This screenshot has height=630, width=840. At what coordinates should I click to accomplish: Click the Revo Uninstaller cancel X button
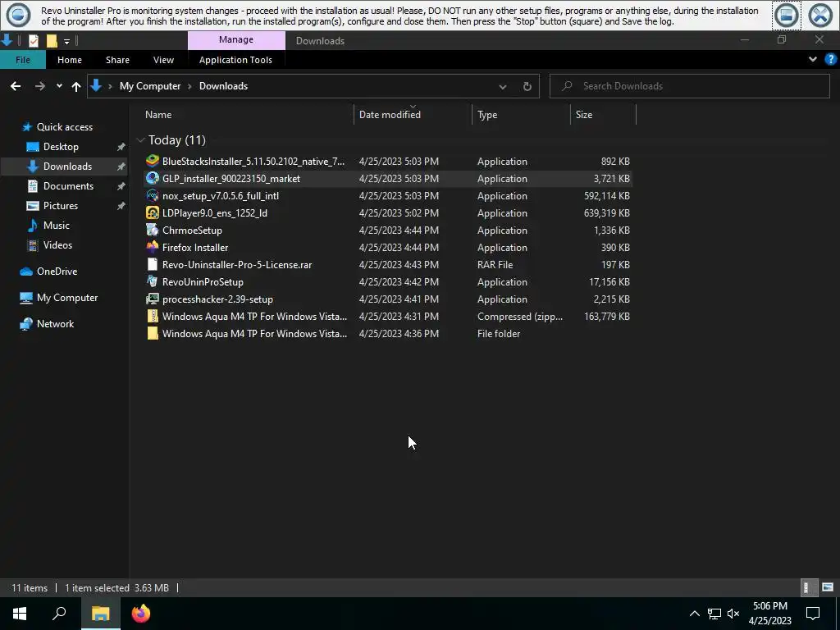point(820,15)
